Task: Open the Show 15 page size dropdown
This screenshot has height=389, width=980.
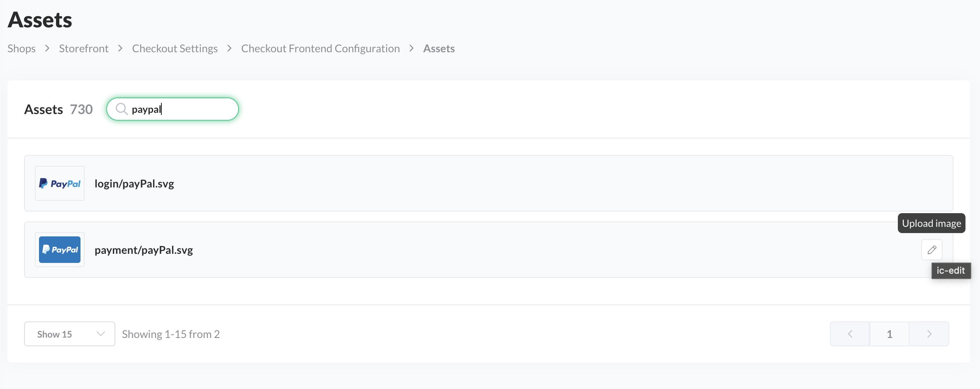Action: (x=70, y=334)
